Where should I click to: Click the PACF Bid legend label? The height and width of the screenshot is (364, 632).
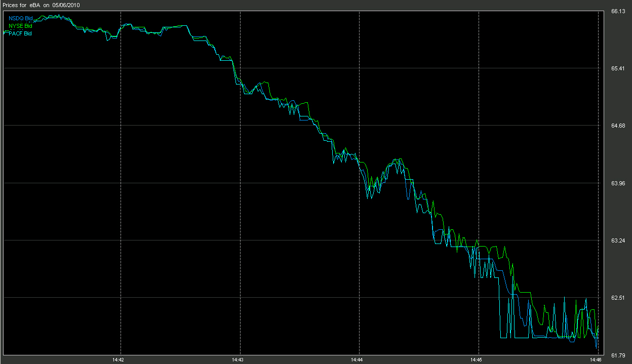point(20,33)
